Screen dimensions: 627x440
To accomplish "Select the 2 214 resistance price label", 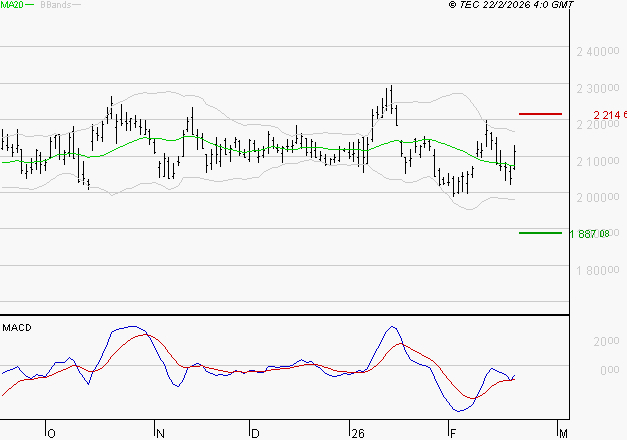I will click(609, 115).
